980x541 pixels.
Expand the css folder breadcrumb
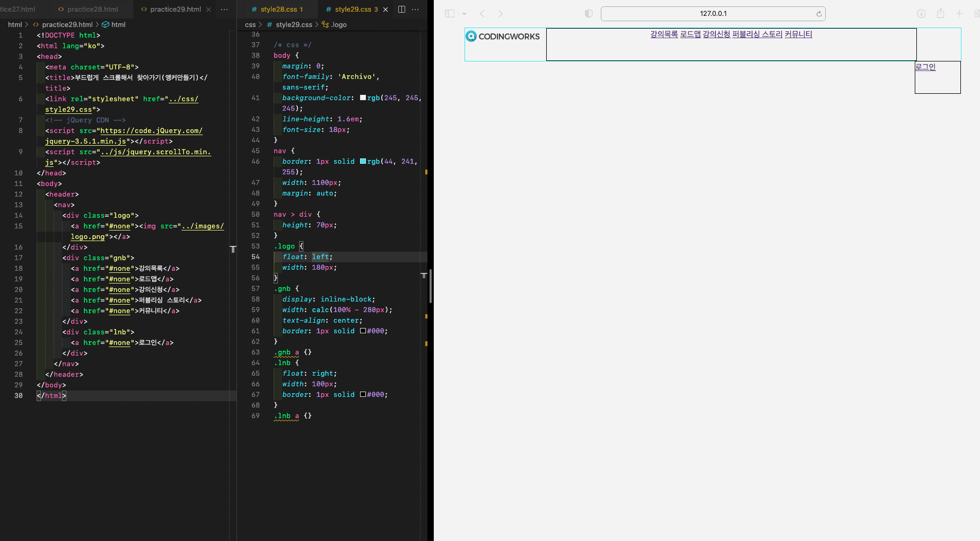coord(250,24)
